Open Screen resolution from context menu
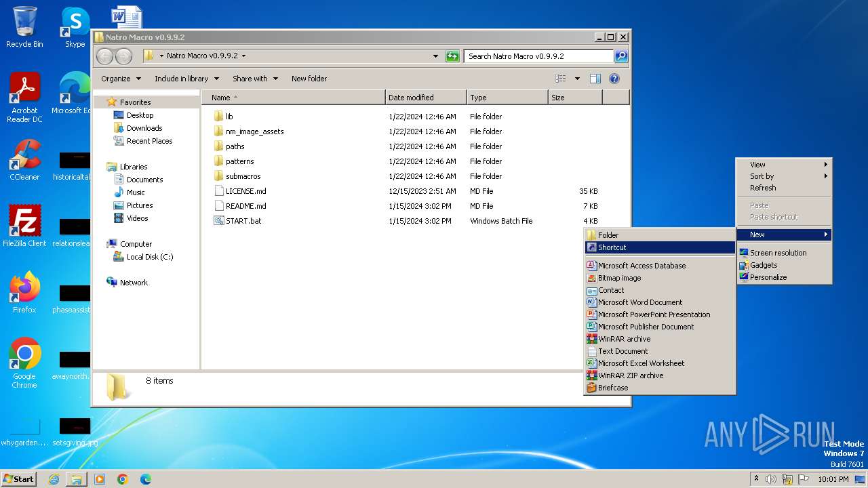 784,253
